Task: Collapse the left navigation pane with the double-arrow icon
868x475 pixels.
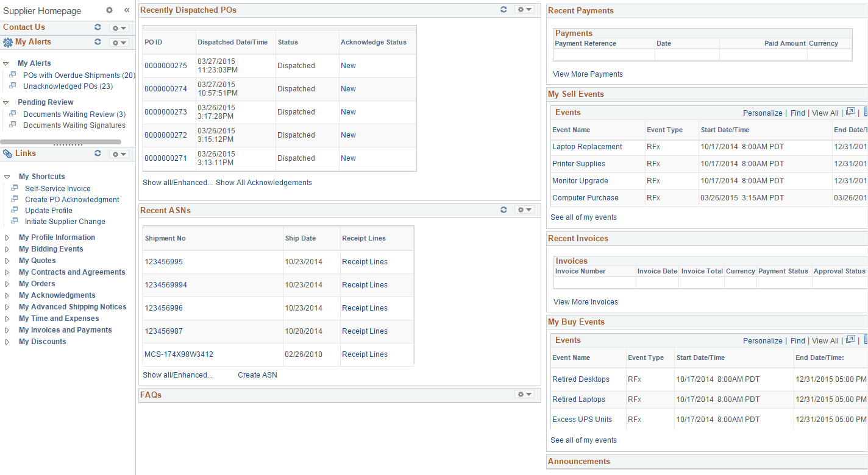Action: (x=126, y=10)
